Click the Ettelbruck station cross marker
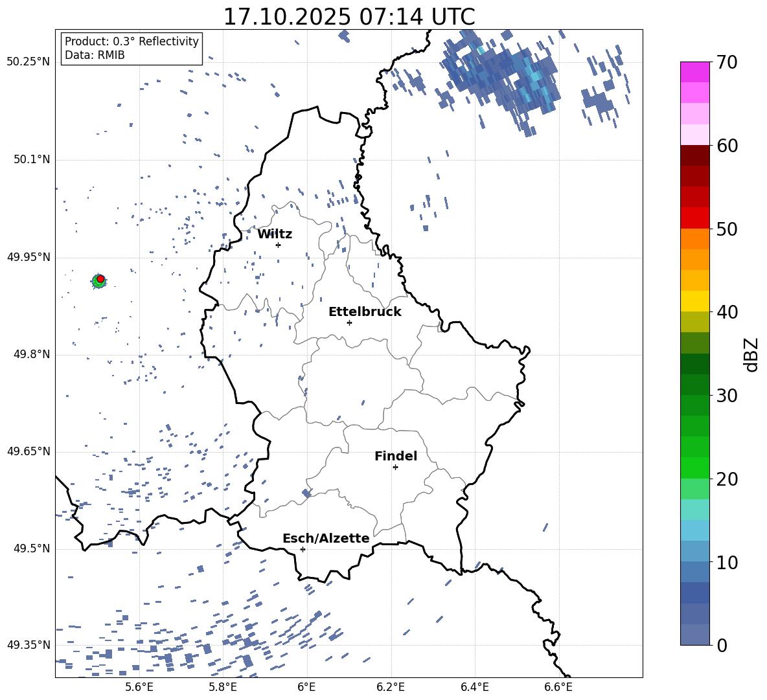 (349, 322)
